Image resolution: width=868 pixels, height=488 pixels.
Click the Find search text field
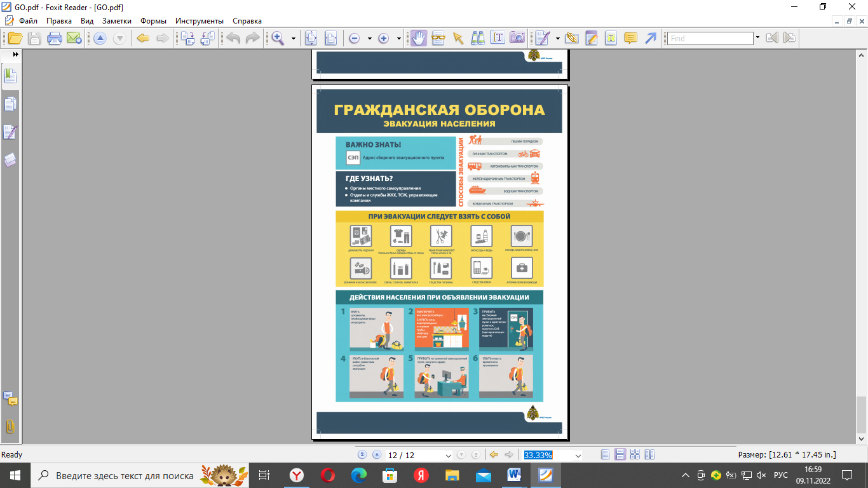[710, 38]
